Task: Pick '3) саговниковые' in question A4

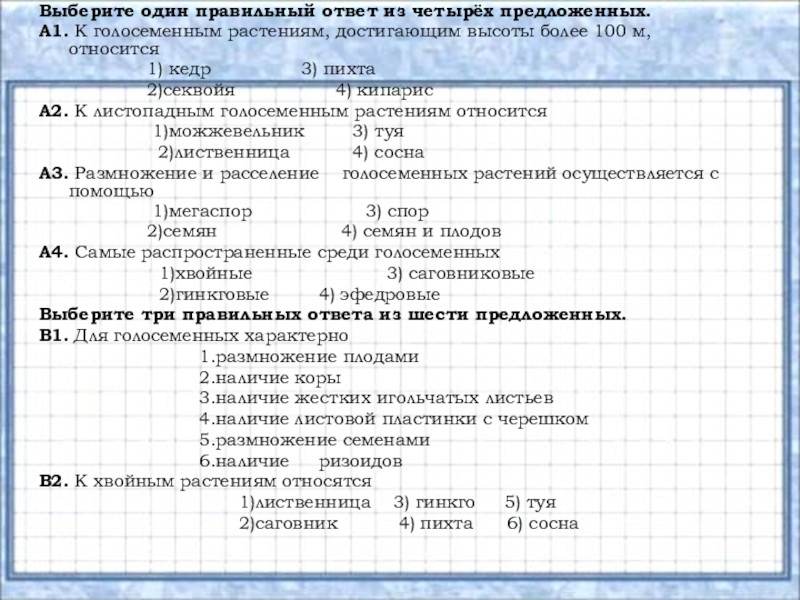Action: coord(461,273)
